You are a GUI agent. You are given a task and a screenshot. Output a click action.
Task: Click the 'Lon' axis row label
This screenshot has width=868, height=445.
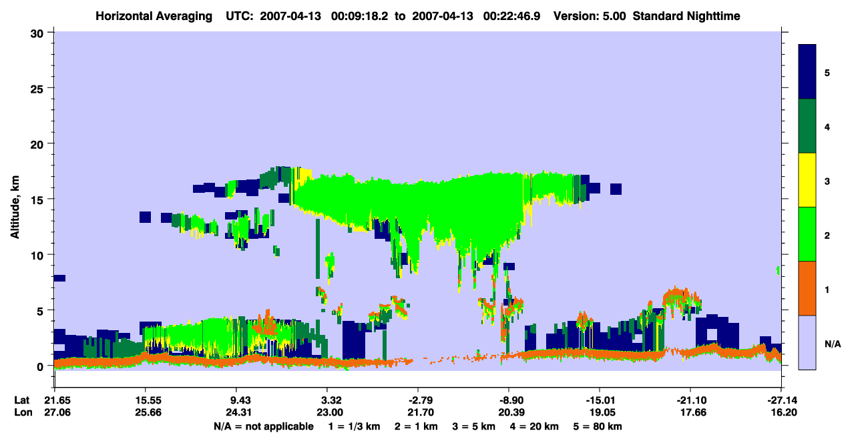point(23,412)
